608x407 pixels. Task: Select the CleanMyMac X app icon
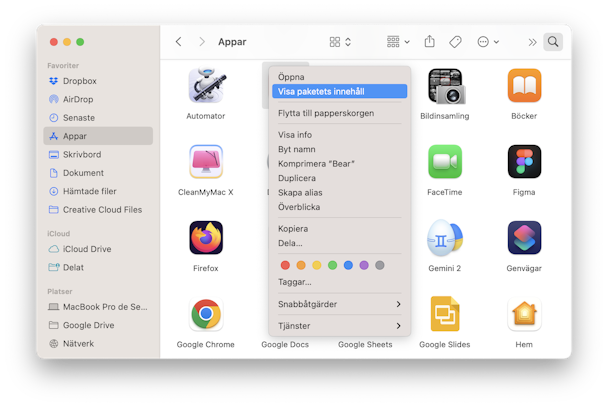tap(206, 162)
